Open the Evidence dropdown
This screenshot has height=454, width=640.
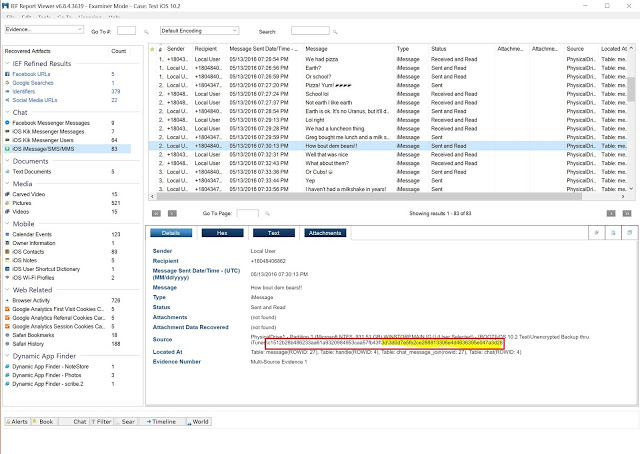[44, 29]
